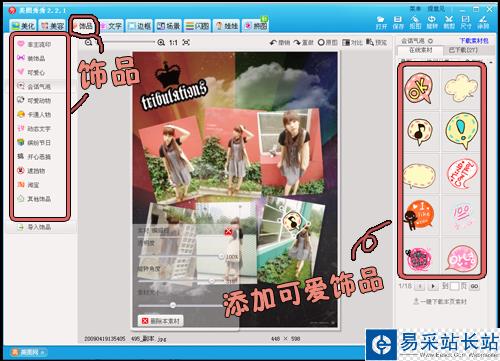Click the 原图 original image button
The height and width of the screenshot is (361, 500).
point(327,43)
